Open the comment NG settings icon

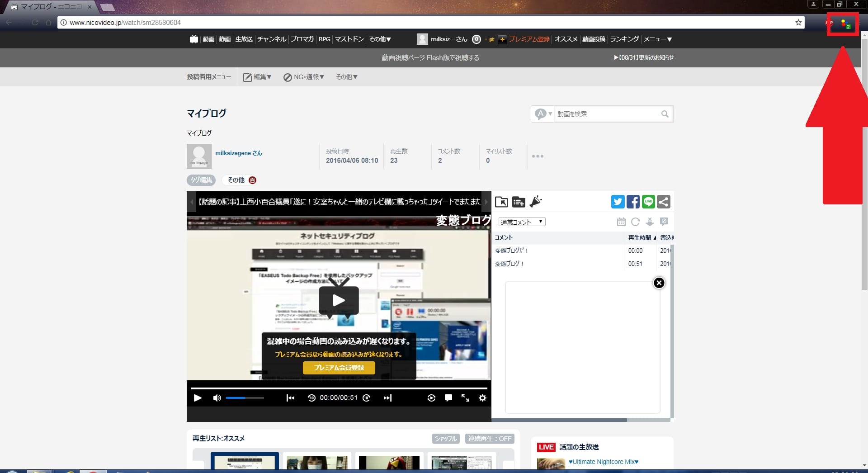click(664, 222)
